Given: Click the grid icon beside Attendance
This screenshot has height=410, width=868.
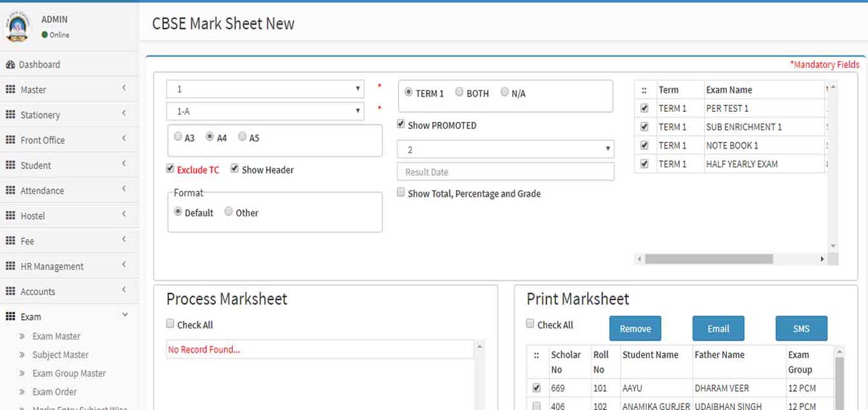Looking at the screenshot, I should 10,190.
